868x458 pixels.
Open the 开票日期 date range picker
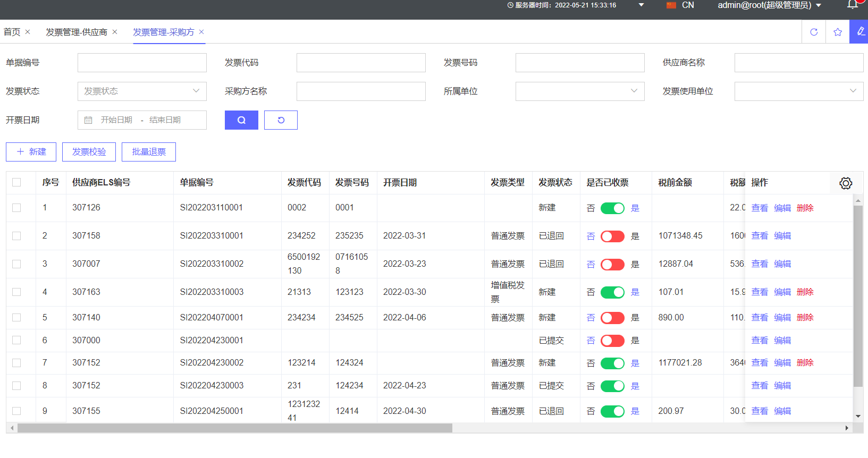point(142,120)
